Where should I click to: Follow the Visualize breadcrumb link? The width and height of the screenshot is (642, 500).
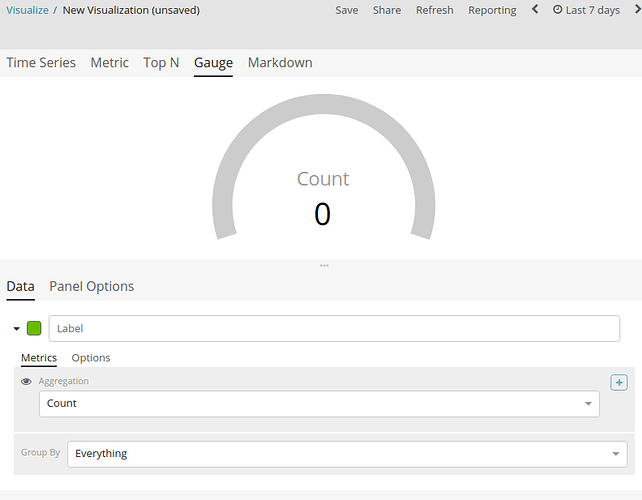[27, 10]
